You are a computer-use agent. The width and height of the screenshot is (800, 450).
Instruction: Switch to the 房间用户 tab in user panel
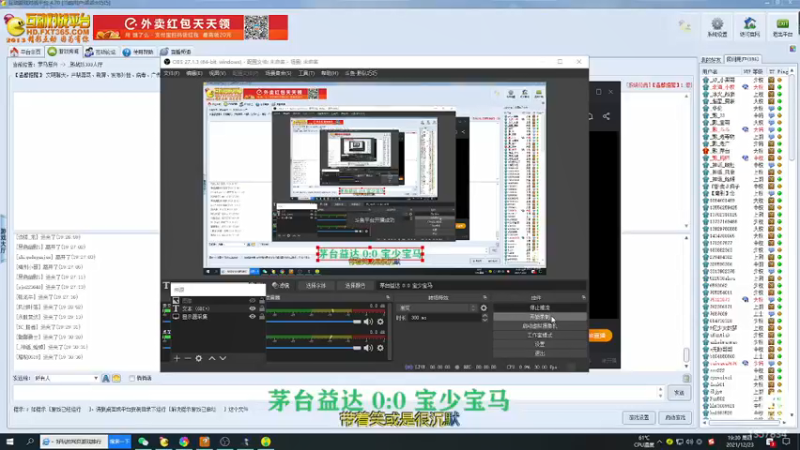(x=743, y=59)
